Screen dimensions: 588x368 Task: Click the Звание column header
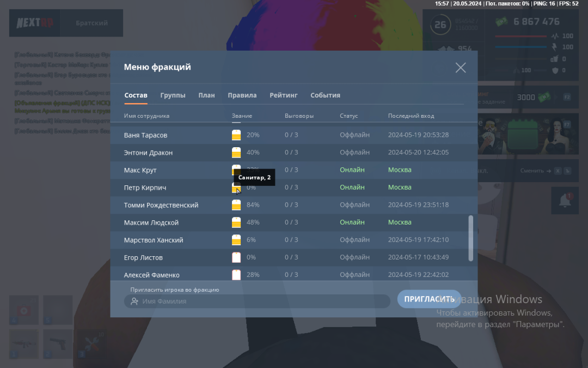pos(242,116)
